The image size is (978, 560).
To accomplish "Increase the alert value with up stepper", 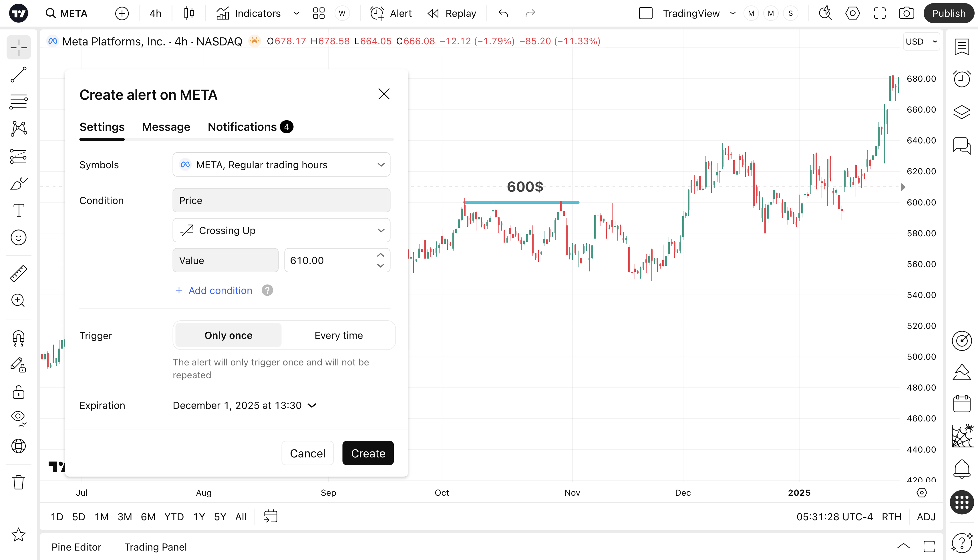I will (x=380, y=255).
